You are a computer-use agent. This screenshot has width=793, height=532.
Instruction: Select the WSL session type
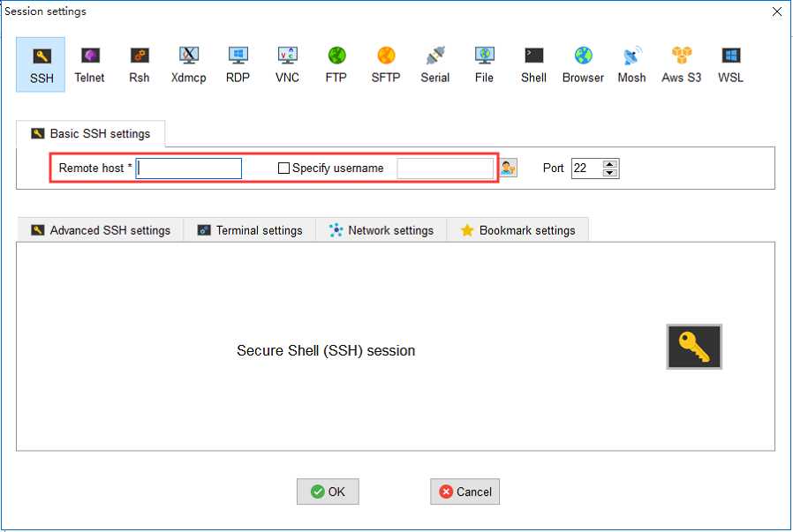(x=730, y=64)
